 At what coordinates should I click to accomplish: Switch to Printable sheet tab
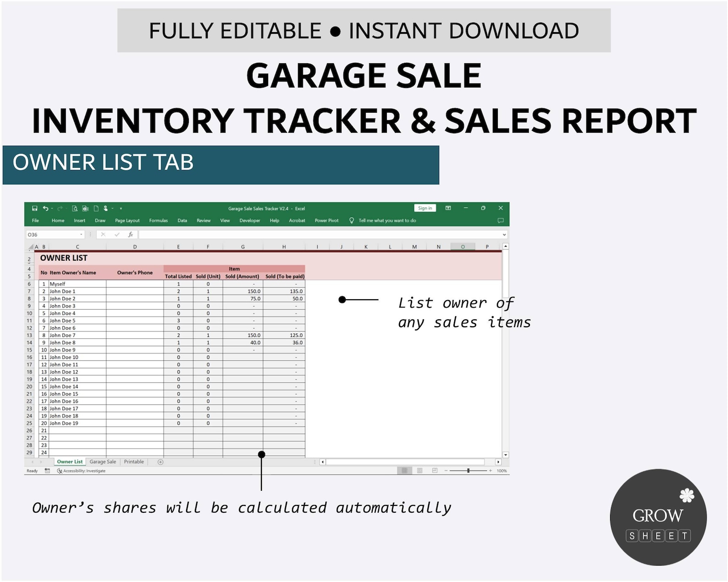pos(134,462)
